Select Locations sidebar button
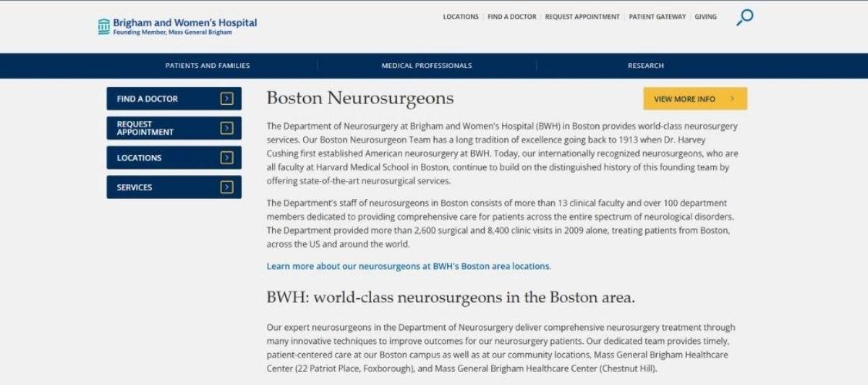Image resolution: width=868 pixels, height=385 pixels. pyautogui.click(x=174, y=158)
